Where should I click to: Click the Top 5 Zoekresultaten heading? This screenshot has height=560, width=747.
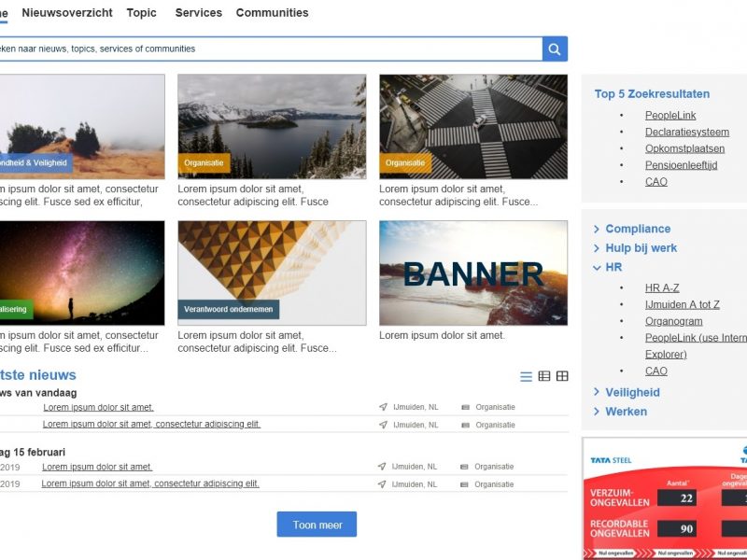[652, 94]
